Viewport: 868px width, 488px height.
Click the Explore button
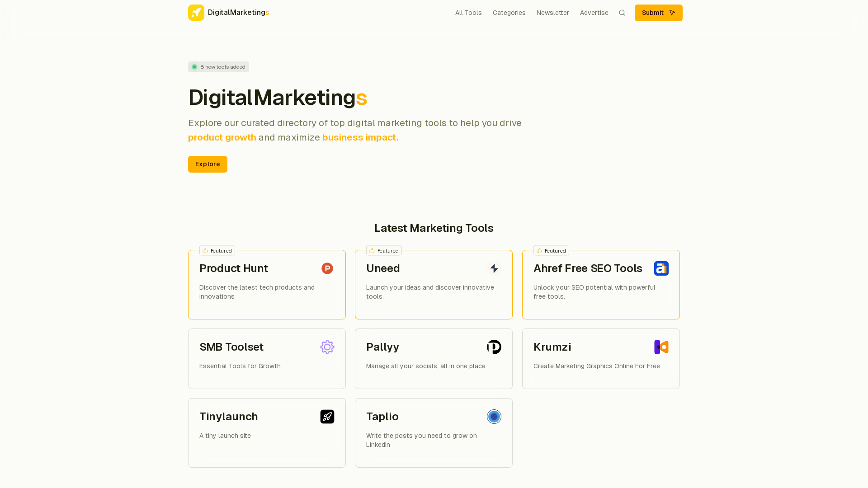[x=208, y=164]
